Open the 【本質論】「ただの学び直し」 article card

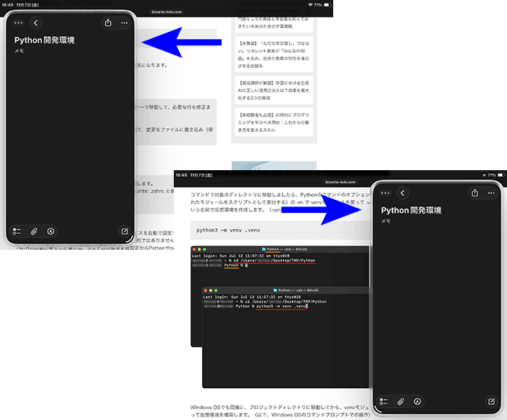tap(274, 54)
